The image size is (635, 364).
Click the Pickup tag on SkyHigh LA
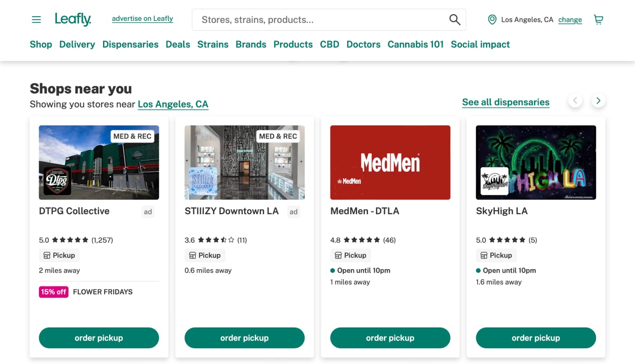[x=496, y=255]
